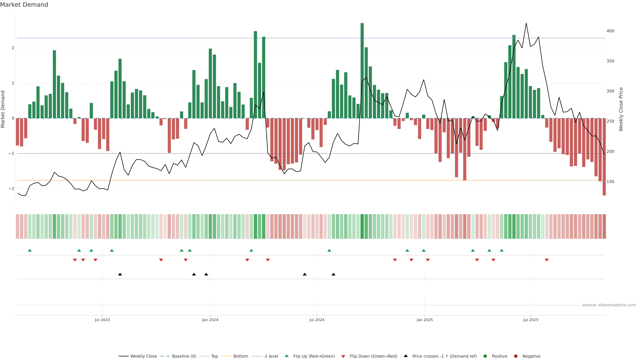Click the source: sharemaestro.com text
The width and height of the screenshot is (644, 362).
609,305
